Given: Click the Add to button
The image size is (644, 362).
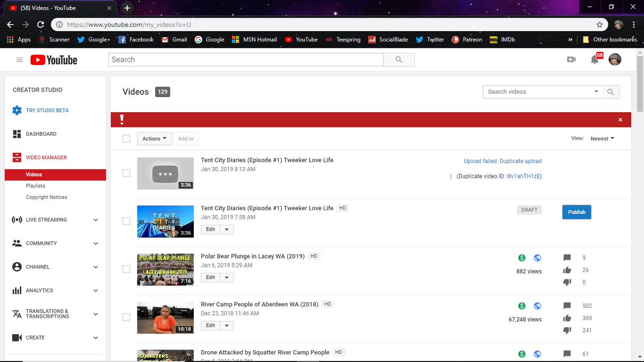Looking at the screenshot, I should [186, 138].
